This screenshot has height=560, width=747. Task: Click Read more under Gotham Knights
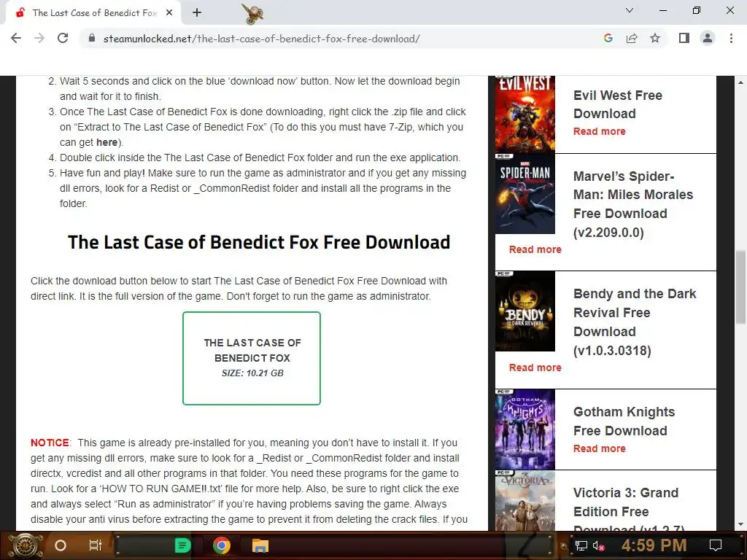click(x=600, y=448)
